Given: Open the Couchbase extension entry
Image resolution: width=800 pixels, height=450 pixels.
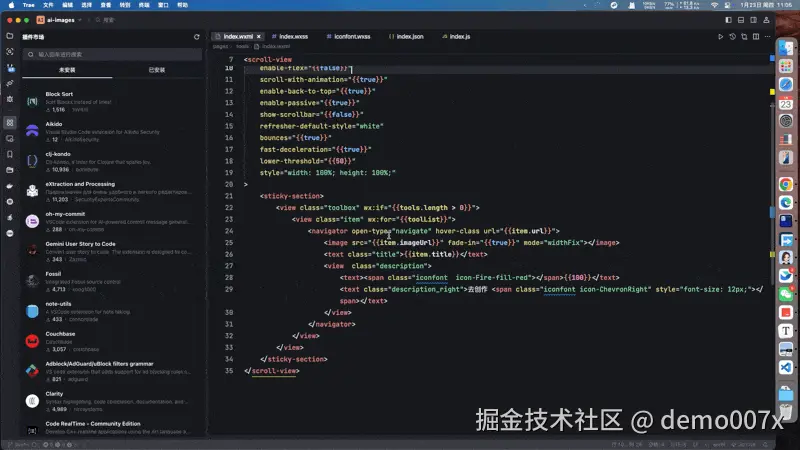Looking at the screenshot, I should [112, 341].
